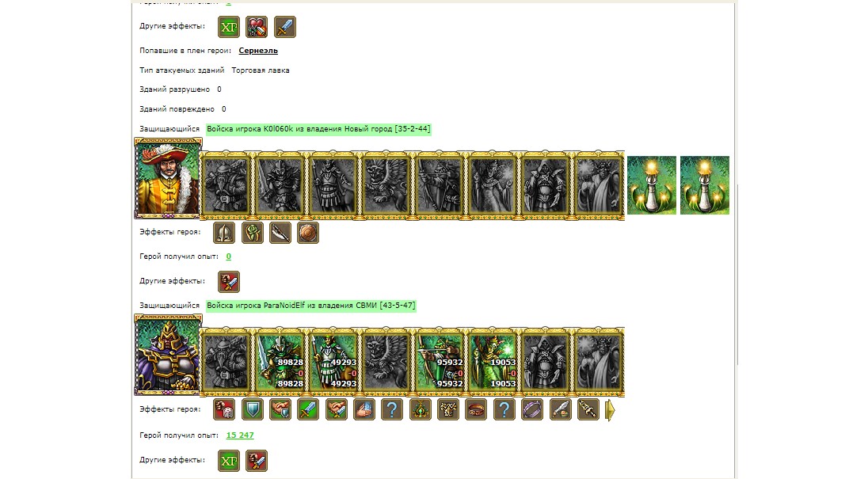Click the top XP other-effects icon
The image size is (868, 479).
(229, 27)
